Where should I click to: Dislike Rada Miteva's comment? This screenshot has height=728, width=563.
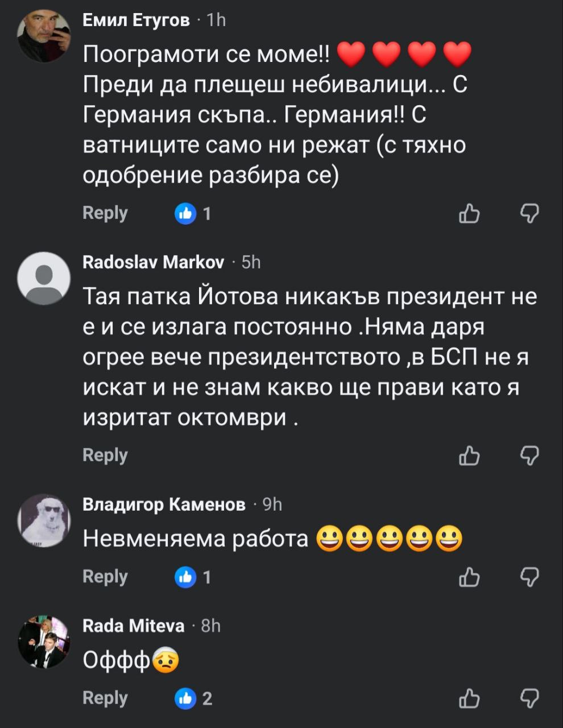[x=529, y=698]
